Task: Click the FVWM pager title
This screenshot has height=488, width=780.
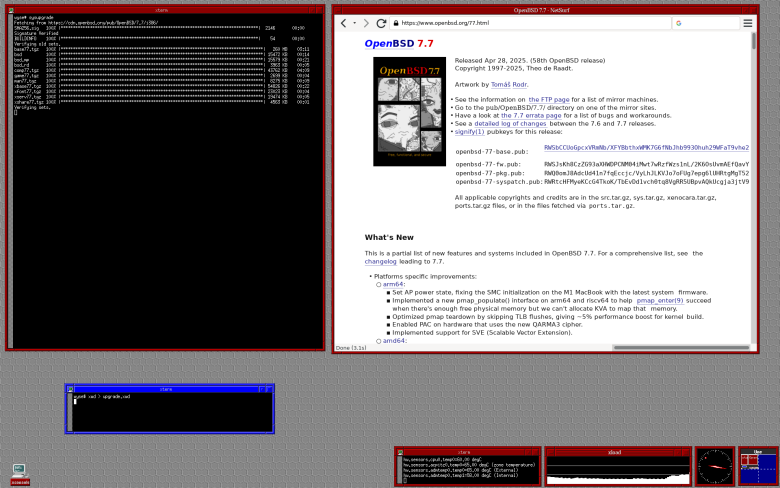Action: coord(758,452)
